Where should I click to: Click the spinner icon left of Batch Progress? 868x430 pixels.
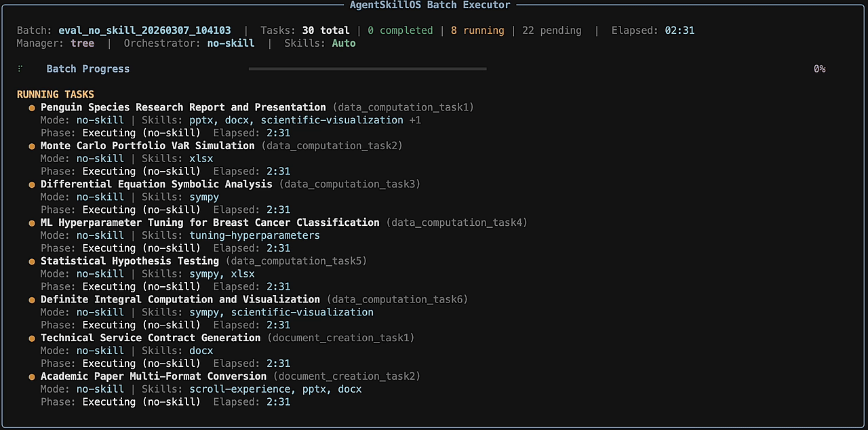pyautogui.click(x=20, y=69)
